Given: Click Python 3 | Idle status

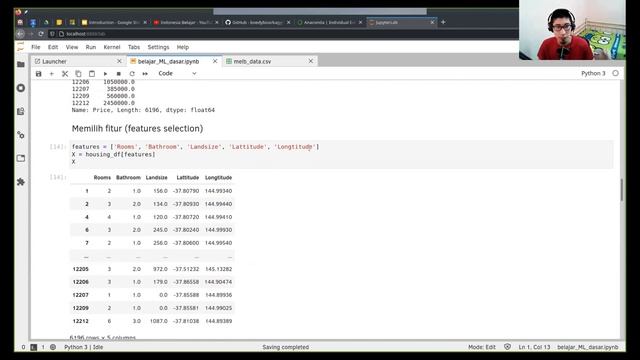Looking at the screenshot, I should pos(84,347).
